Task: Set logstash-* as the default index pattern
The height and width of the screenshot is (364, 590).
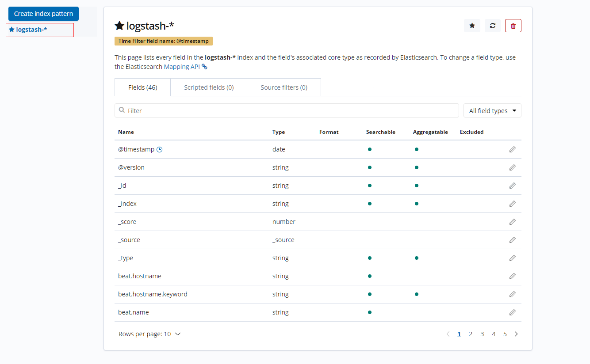Action: (x=472, y=26)
